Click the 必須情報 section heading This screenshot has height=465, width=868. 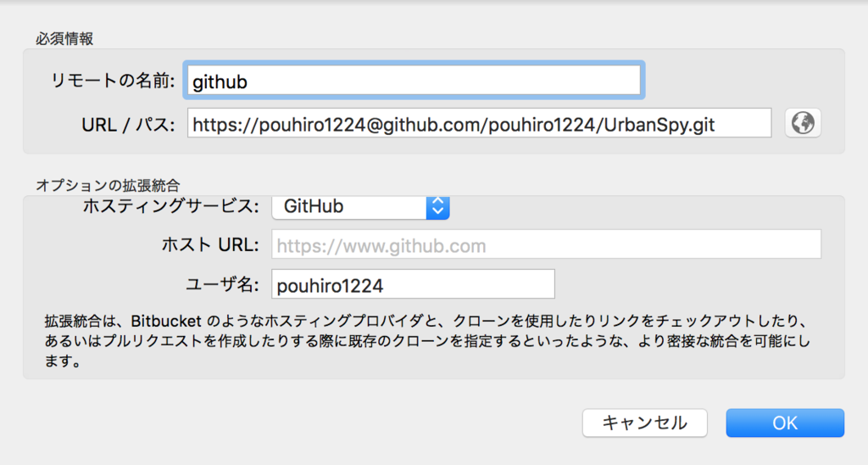tap(64, 39)
